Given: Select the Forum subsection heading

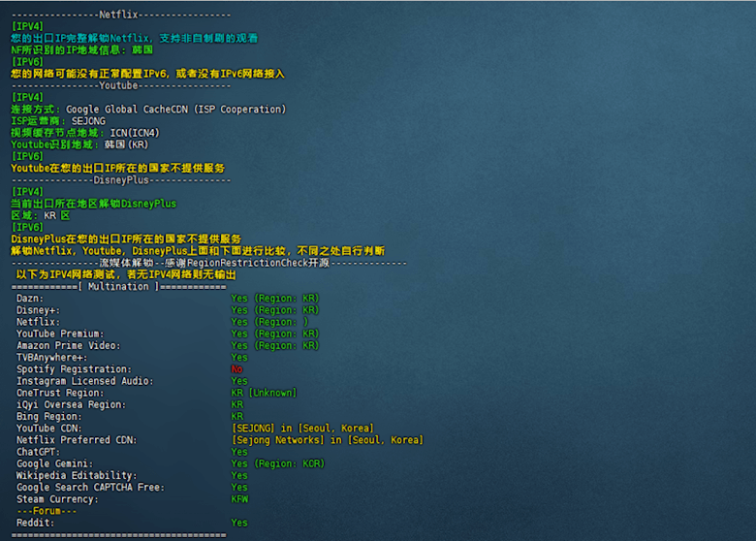Looking at the screenshot, I should tap(47, 511).
